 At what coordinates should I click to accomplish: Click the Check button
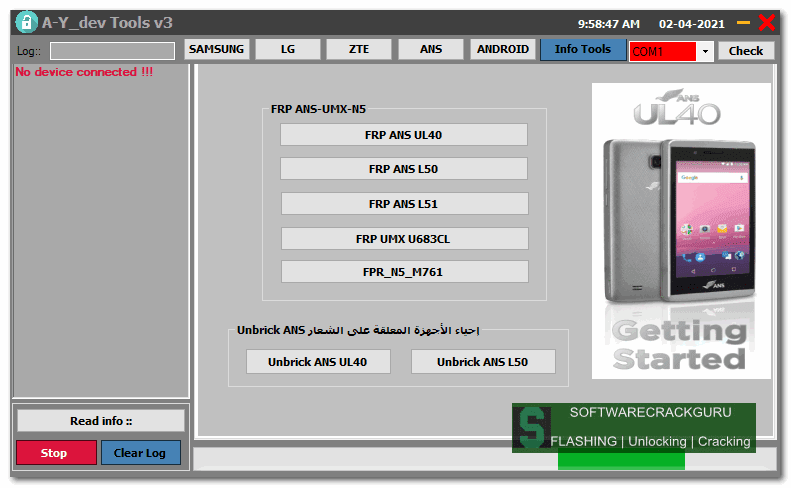[746, 51]
